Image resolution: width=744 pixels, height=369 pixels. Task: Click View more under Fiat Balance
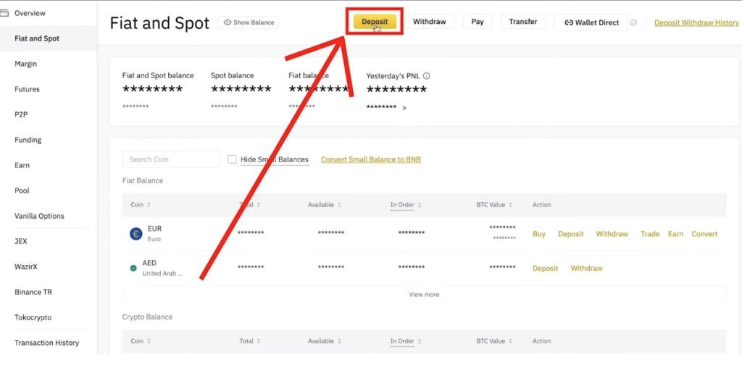(x=424, y=295)
